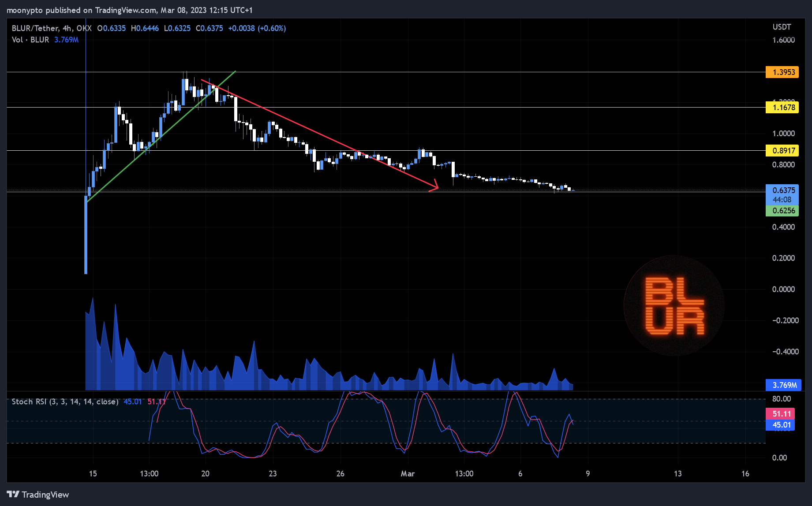Click the 0.4000 price axis tick

(783, 227)
